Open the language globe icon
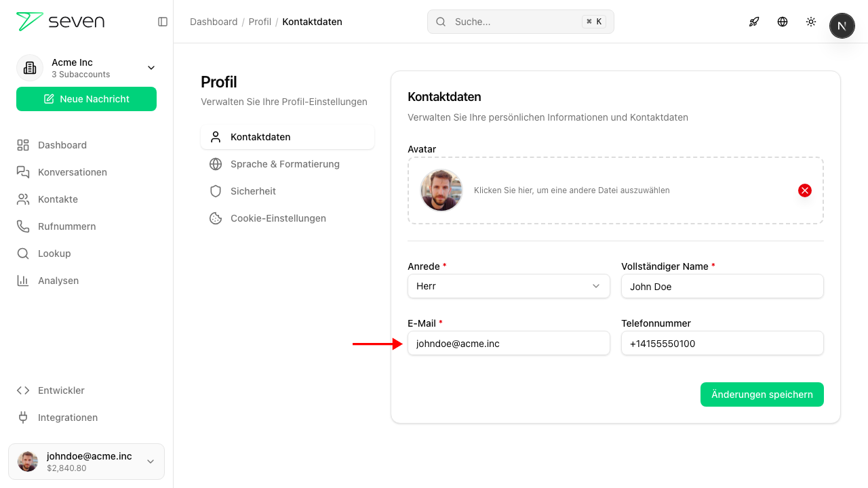Image resolution: width=868 pixels, height=488 pixels. pos(783,22)
